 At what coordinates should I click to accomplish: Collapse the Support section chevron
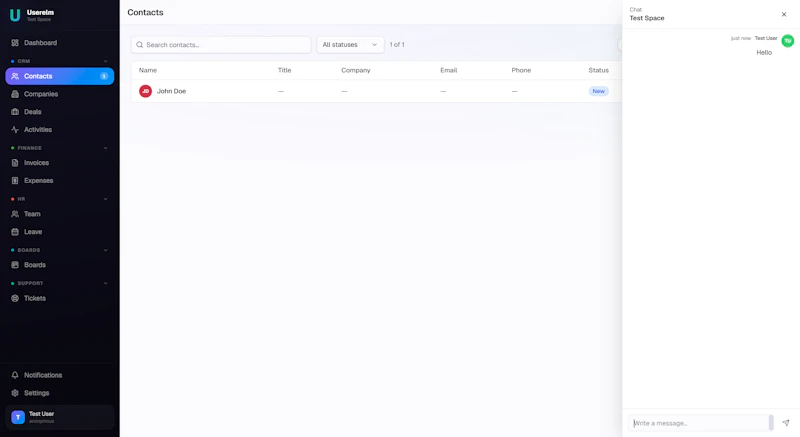point(106,283)
